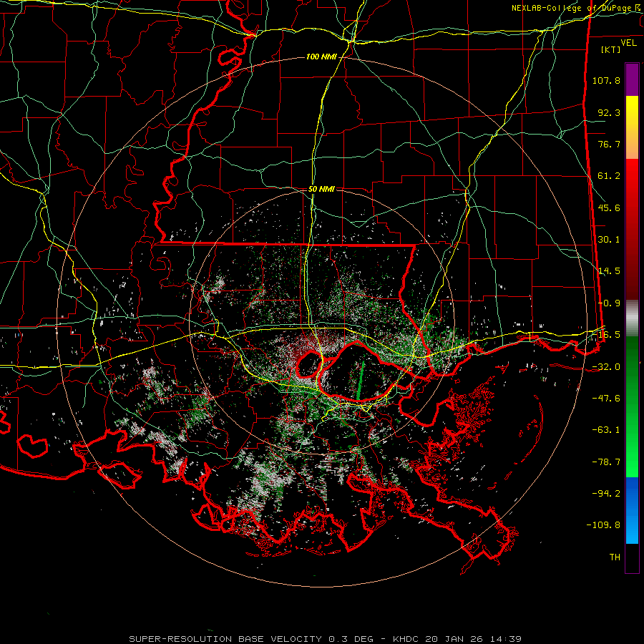Pick the blue segment of velocity color bar
Screen dimensions: 644x644
point(632,510)
